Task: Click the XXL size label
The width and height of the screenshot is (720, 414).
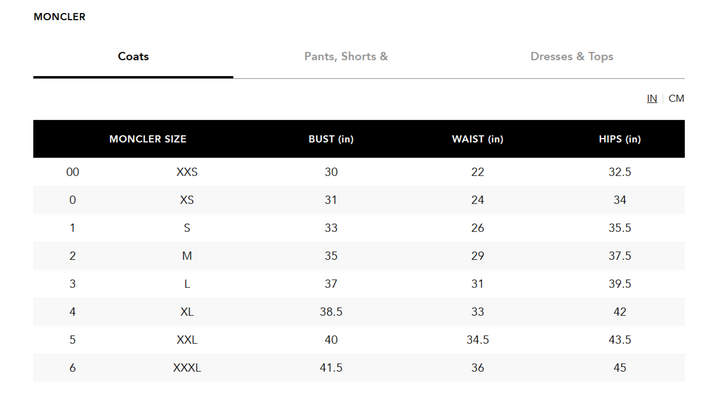Action: 187,340
